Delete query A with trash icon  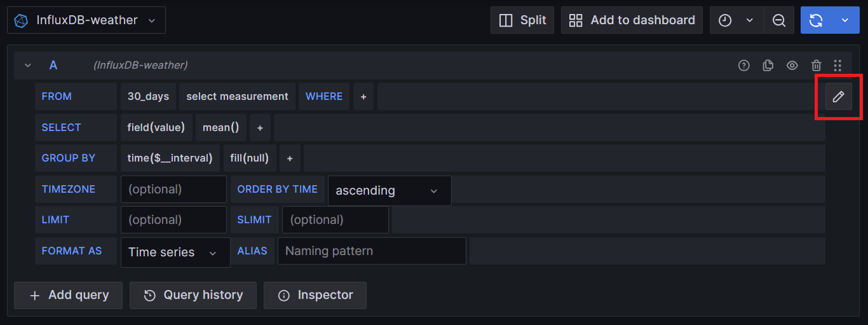816,66
